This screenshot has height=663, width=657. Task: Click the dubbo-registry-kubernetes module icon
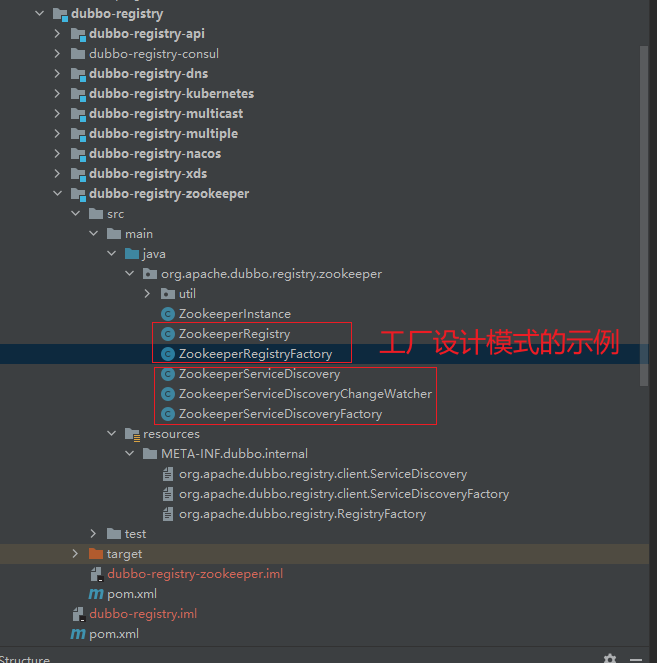tap(78, 94)
